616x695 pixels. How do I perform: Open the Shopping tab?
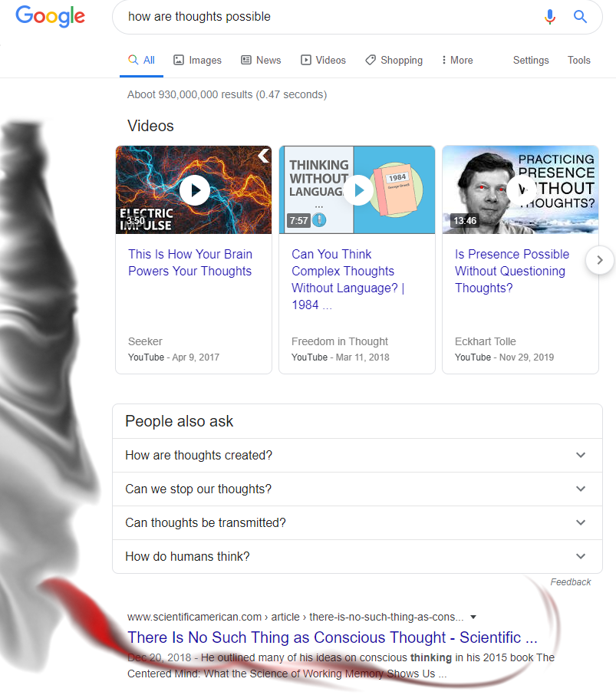[x=394, y=61]
